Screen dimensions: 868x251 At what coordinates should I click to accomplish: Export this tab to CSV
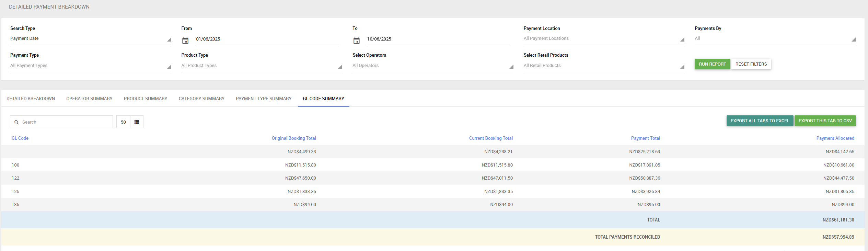(825, 121)
